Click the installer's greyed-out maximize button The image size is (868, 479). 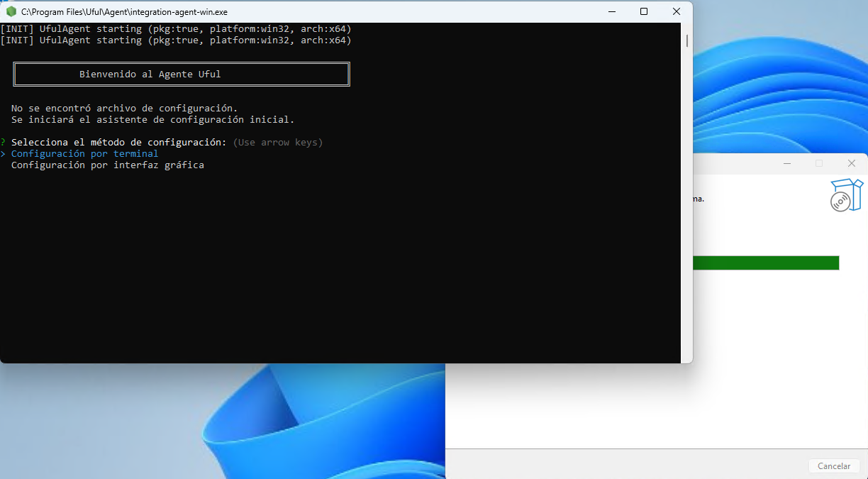(x=819, y=163)
